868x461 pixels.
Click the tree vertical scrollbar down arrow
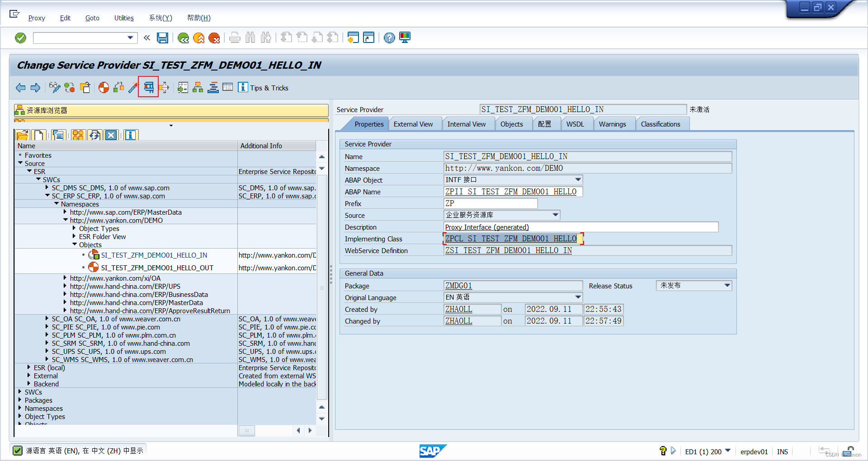322,419
